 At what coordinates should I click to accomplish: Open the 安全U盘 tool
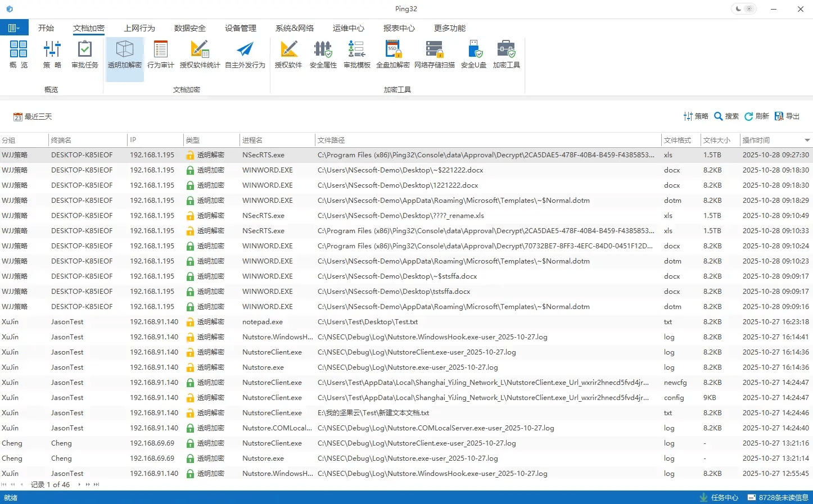pos(473,55)
